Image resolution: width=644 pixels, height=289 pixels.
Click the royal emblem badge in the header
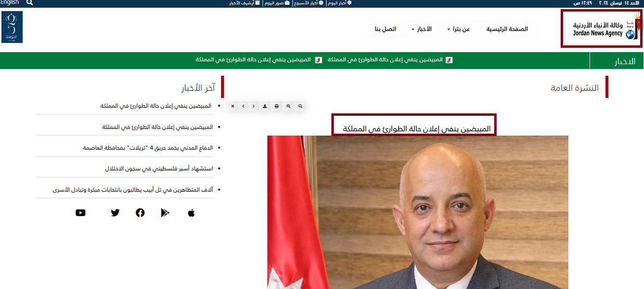(12, 27)
